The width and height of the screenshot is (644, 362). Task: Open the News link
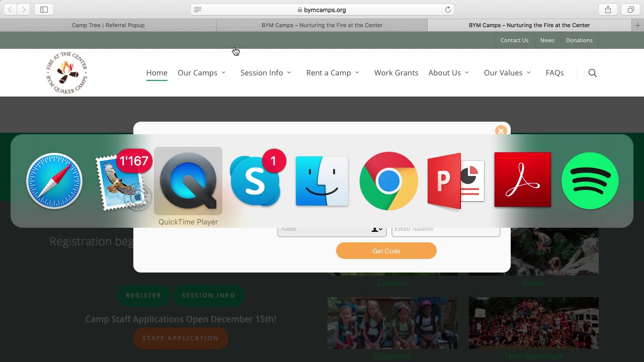547,40
